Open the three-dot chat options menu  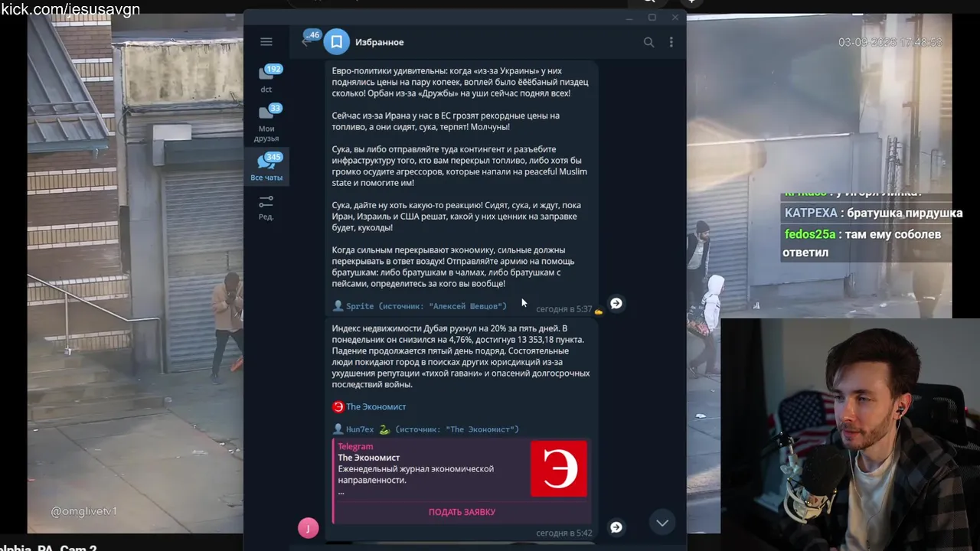pyautogui.click(x=671, y=42)
